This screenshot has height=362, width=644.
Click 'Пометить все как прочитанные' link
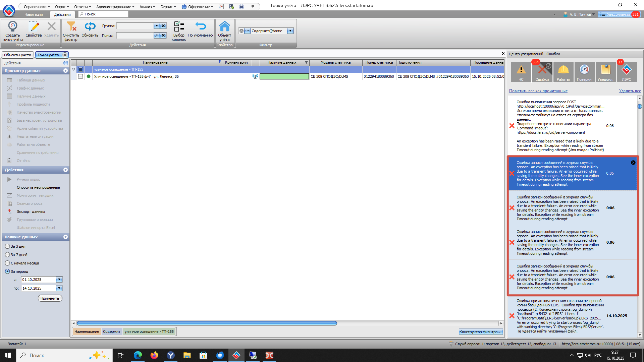pos(538,91)
